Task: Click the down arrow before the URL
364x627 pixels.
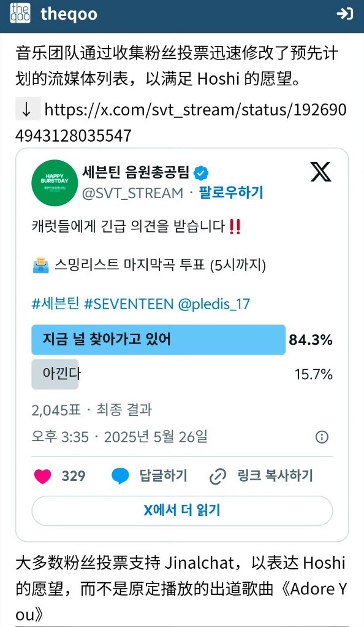Action: click(28, 109)
